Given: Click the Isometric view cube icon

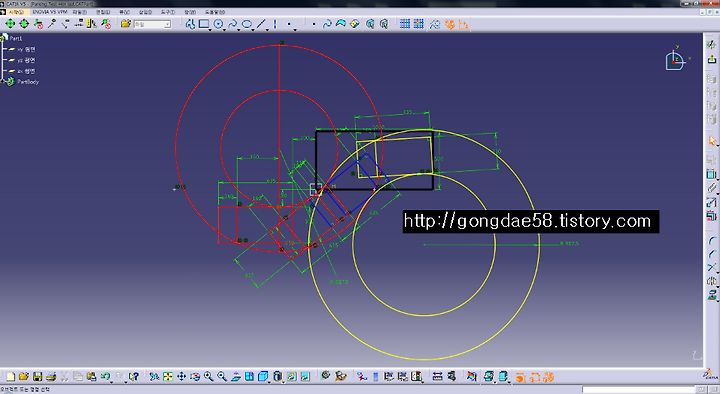Looking at the screenshot, I should coord(263,377).
